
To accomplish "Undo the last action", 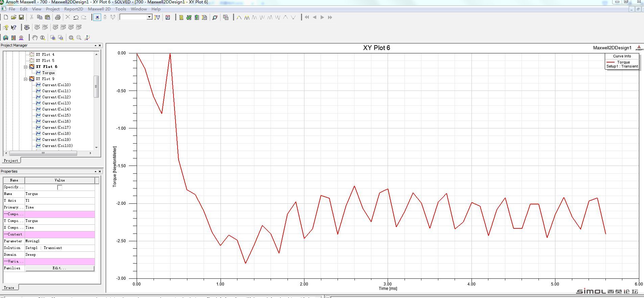I will (x=76, y=17).
